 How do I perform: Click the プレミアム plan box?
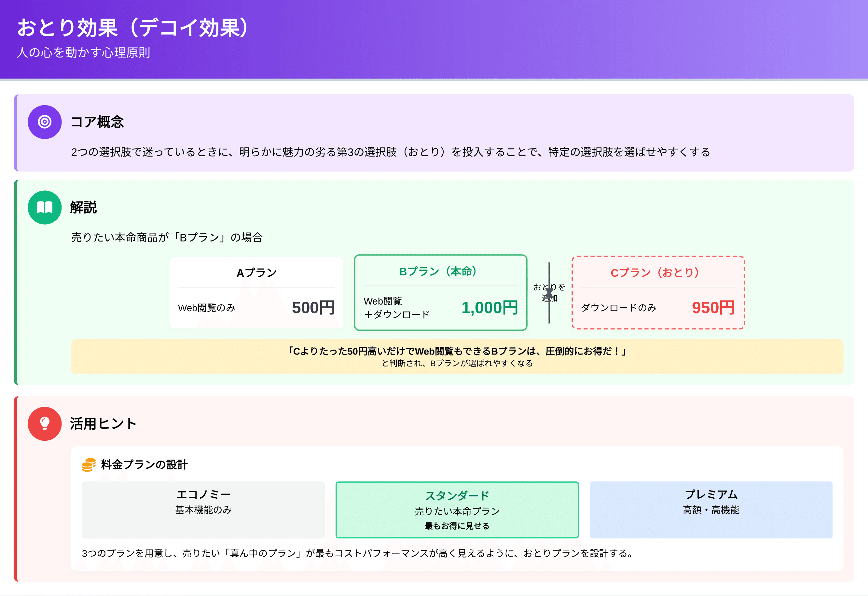[711, 509]
